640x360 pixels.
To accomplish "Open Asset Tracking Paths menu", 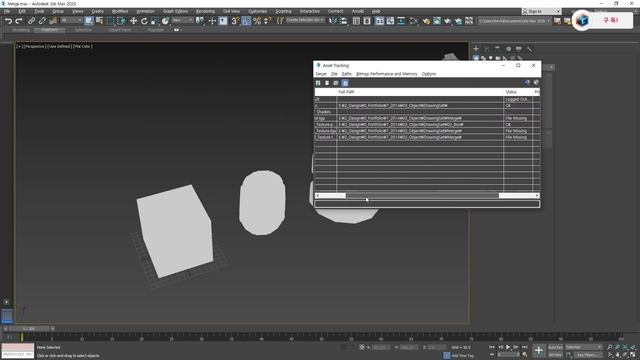I will 347,74.
